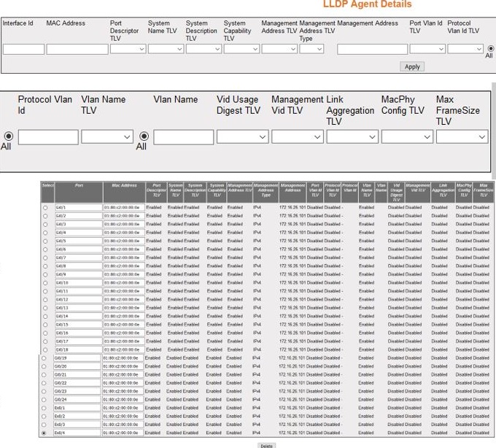496x448 pixels.
Task: Focus the MAC Address filter input
Action: tap(77, 50)
